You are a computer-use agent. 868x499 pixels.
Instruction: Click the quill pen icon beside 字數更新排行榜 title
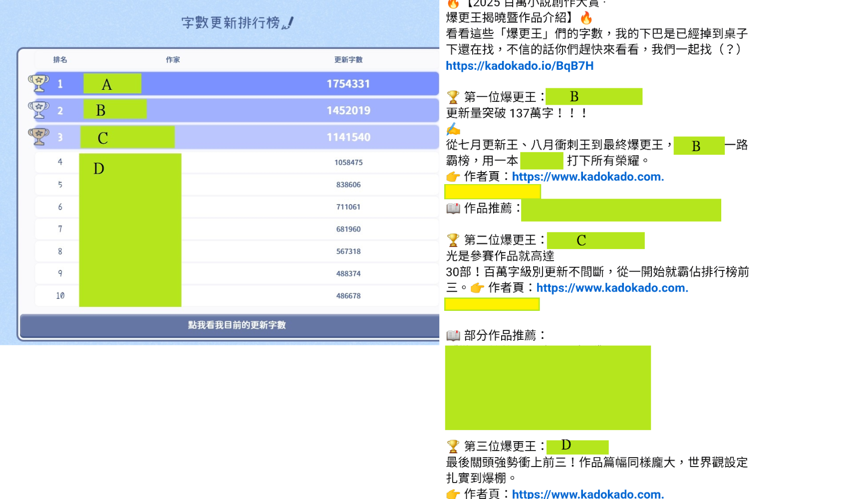tap(288, 23)
